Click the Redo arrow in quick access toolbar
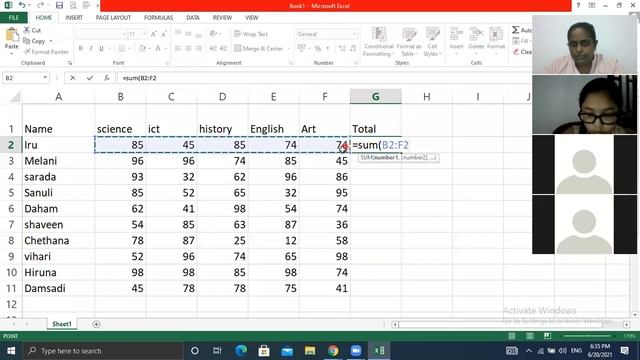This screenshot has height=360, width=640. click(x=40, y=5)
